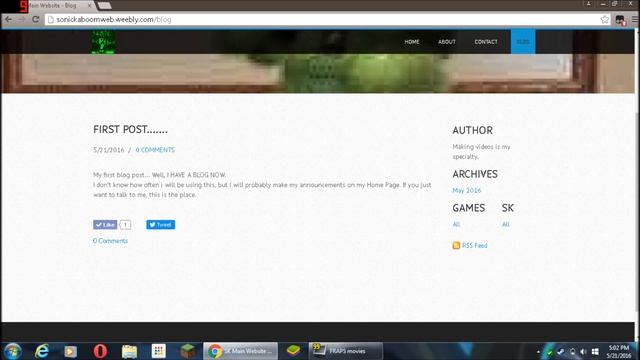The height and width of the screenshot is (360, 640).
Task: Open the Chrome menu hamburger icon
Action: point(635,20)
